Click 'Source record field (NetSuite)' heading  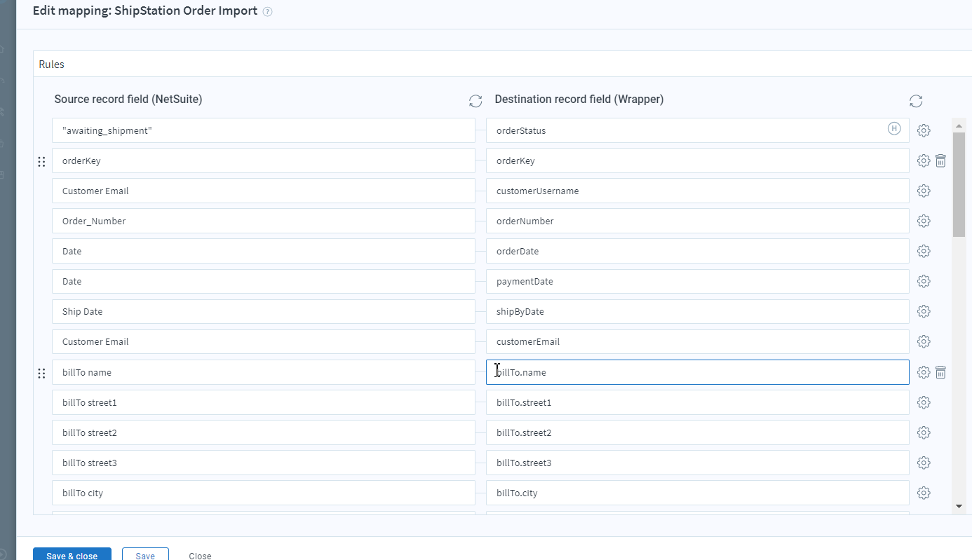[x=128, y=100]
